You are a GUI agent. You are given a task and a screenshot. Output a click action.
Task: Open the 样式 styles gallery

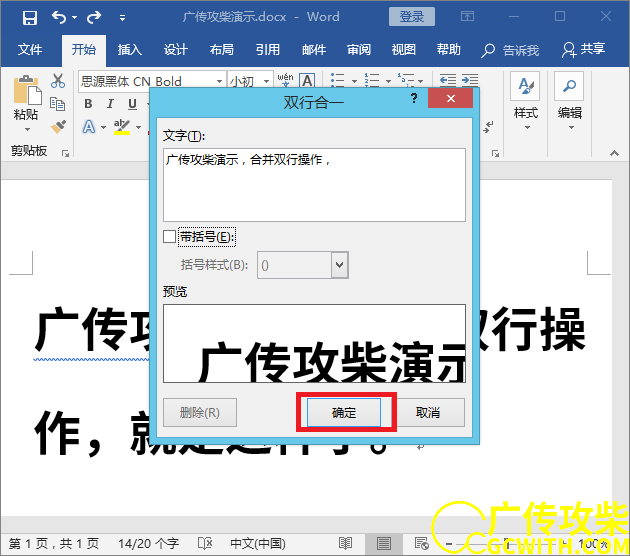(525, 101)
